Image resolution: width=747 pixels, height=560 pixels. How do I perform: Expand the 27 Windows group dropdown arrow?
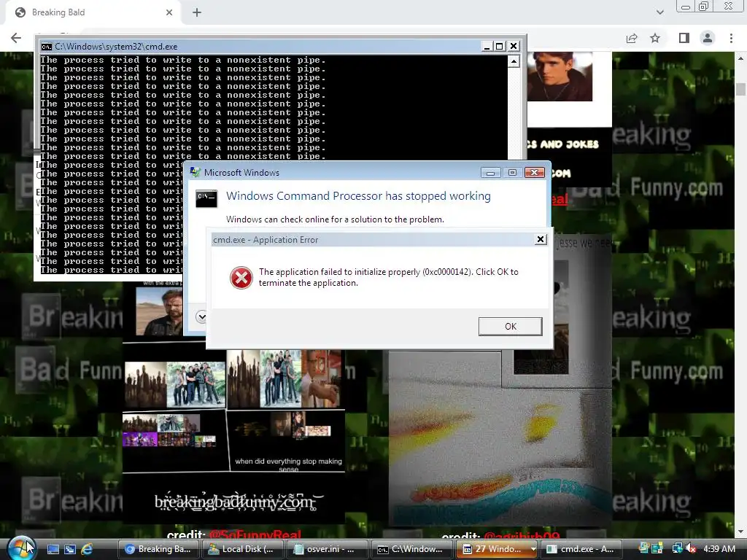pyautogui.click(x=533, y=549)
